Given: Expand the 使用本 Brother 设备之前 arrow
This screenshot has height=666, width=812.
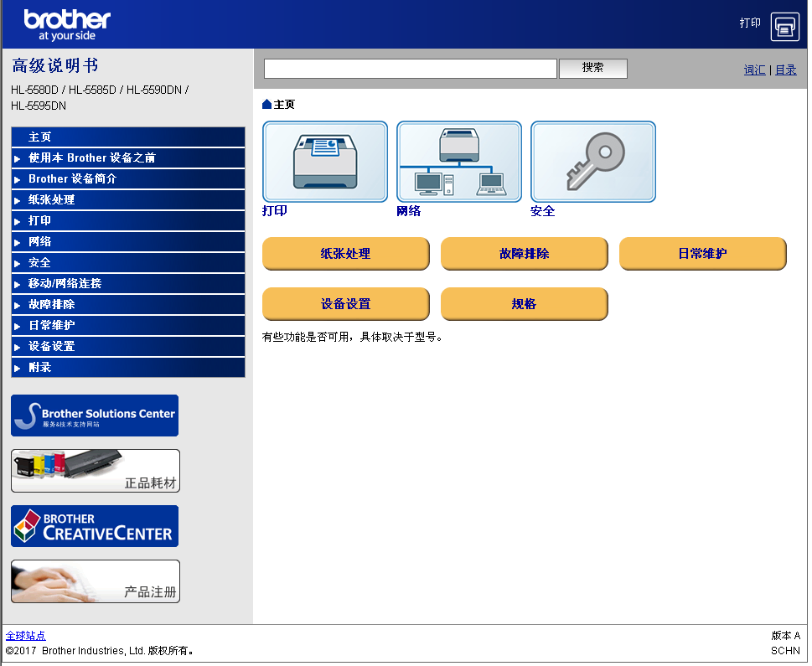Looking at the screenshot, I should [17, 158].
